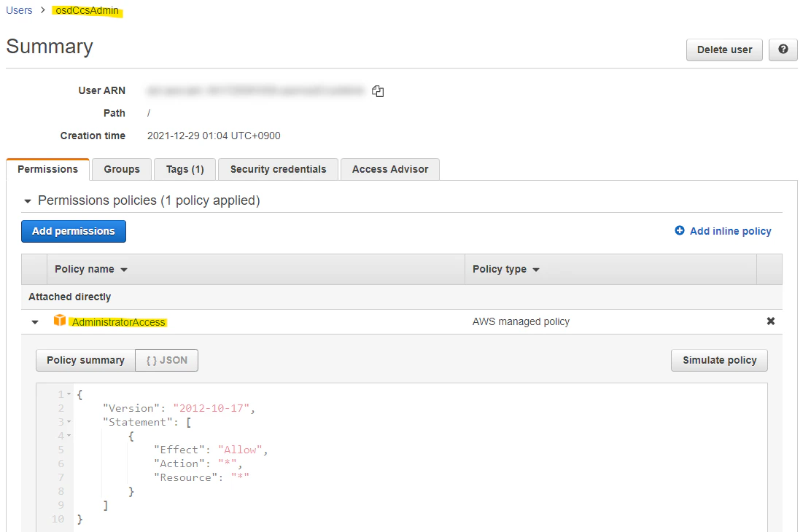Open the AdministratorAccess policy link
The image size is (811, 532).
[x=118, y=322]
